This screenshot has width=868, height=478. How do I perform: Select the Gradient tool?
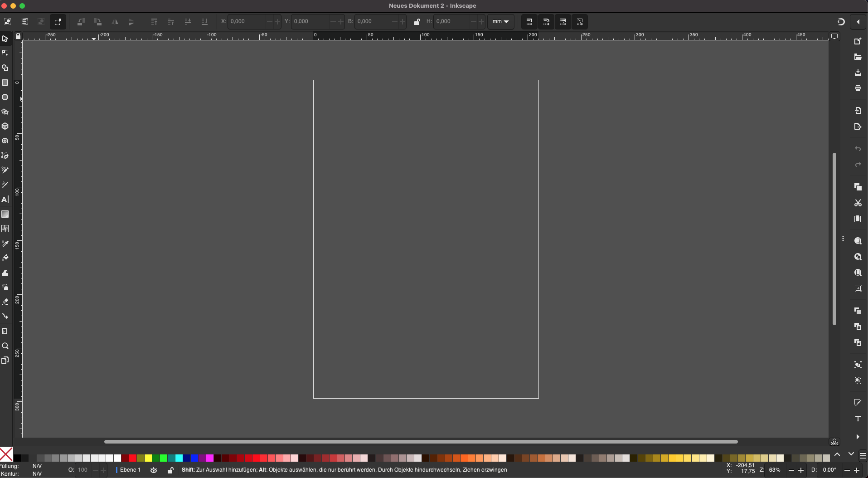click(x=5, y=214)
